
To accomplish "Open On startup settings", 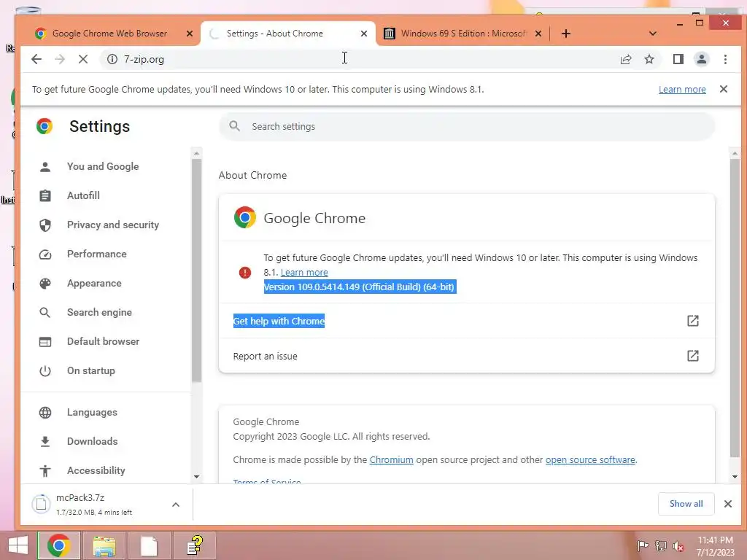I will tap(90, 370).
